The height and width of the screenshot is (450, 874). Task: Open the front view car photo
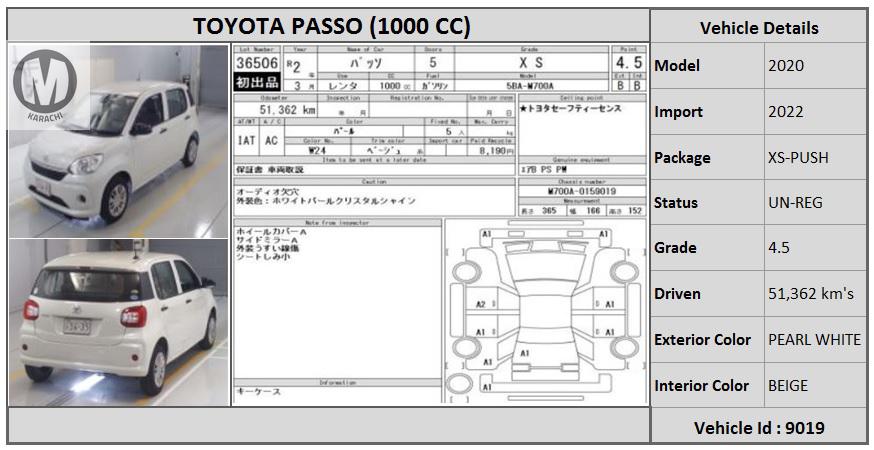[118, 141]
